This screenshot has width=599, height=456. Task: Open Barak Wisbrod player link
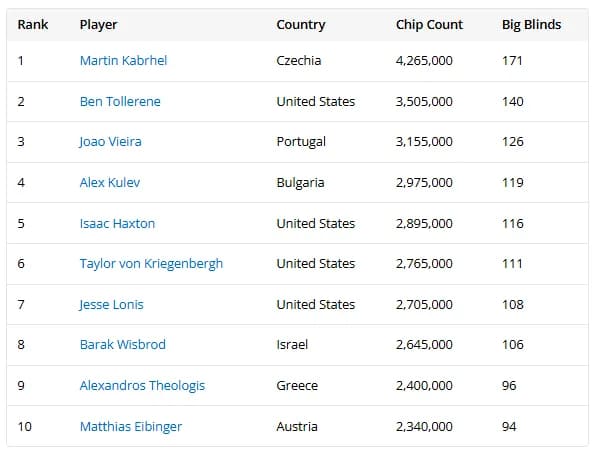(123, 344)
